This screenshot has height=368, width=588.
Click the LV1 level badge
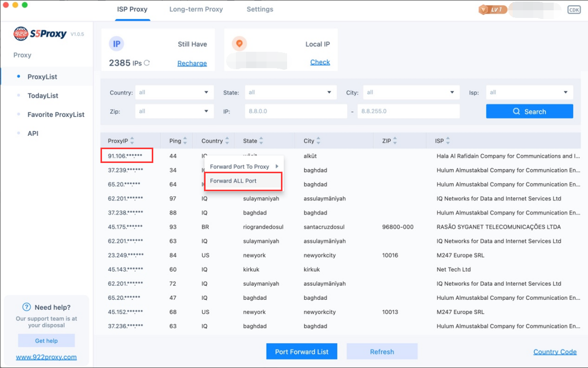pos(493,10)
